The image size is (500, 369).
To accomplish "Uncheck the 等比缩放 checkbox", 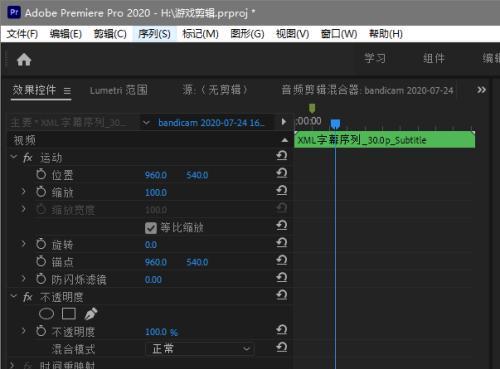I will pos(151,228).
